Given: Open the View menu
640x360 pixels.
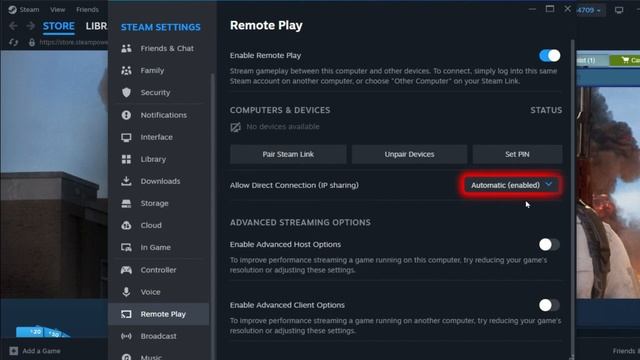Looking at the screenshot, I should pos(58,9).
